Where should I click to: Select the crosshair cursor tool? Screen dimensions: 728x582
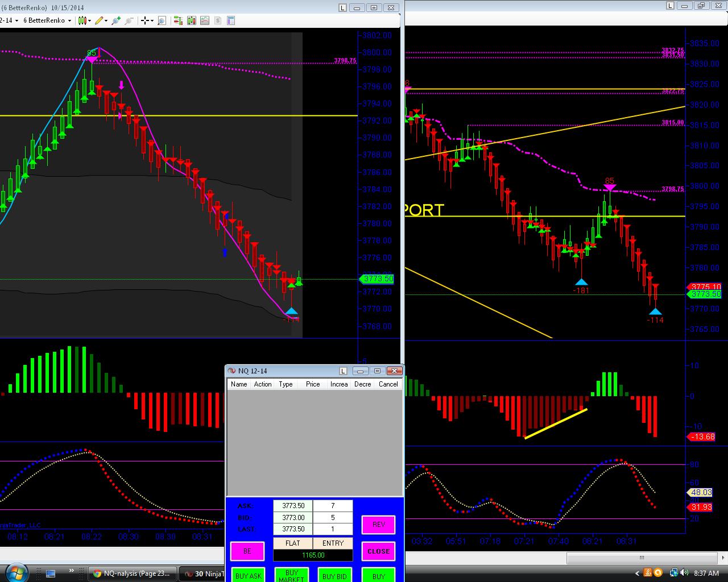(144, 20)
